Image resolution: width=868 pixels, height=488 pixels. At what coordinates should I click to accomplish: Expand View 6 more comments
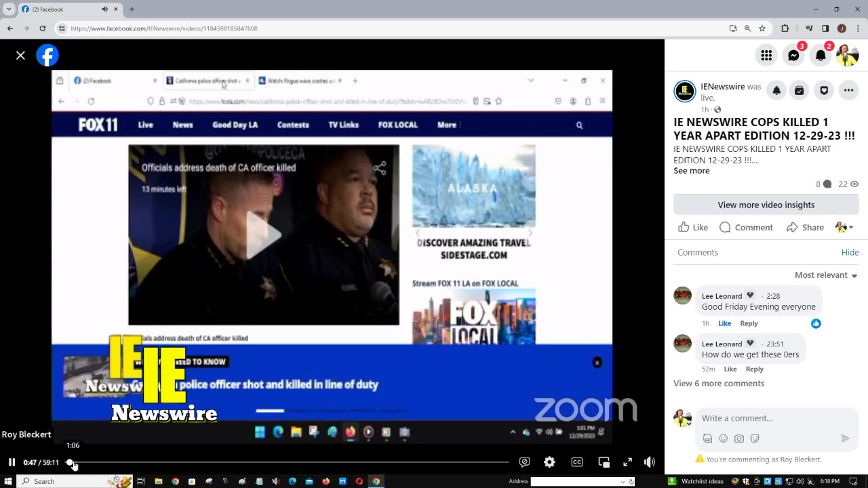click(719, 384)
